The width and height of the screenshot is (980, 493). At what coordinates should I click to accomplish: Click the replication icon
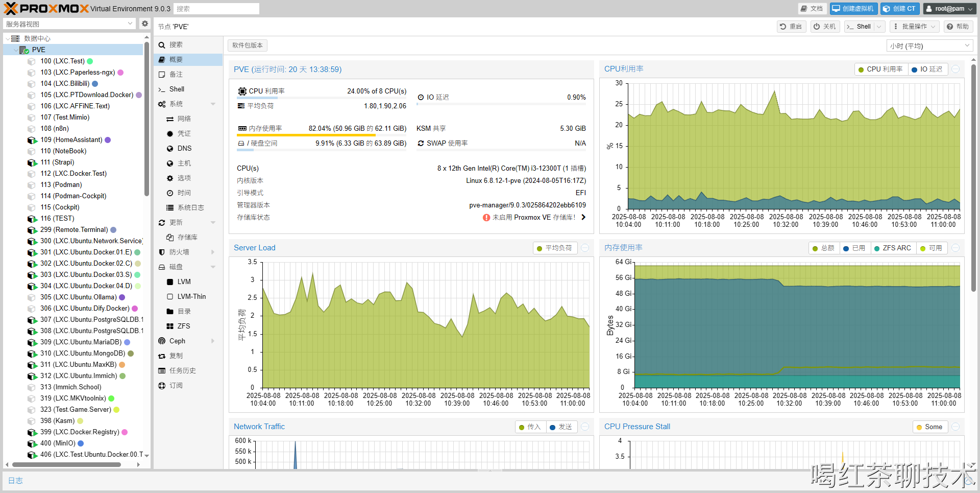pyautogui.click(x=162, y=356)
